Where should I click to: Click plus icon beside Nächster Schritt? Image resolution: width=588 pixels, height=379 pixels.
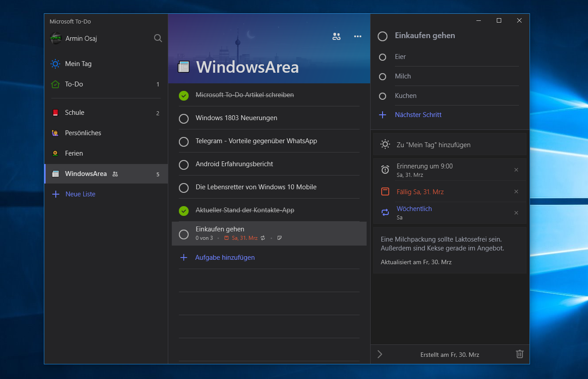(x=383, y=115)
